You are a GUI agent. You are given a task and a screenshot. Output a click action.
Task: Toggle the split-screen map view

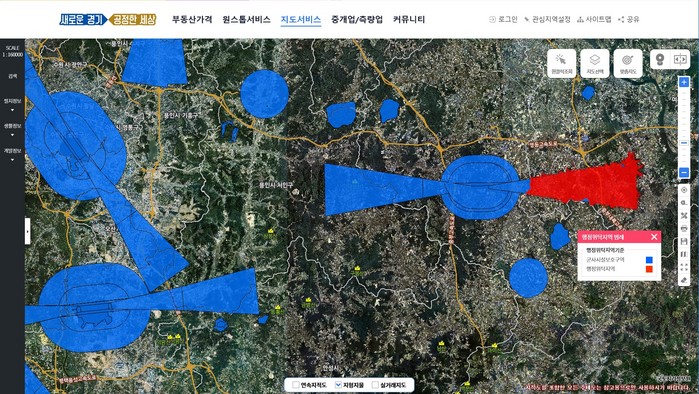click(680, 59)
